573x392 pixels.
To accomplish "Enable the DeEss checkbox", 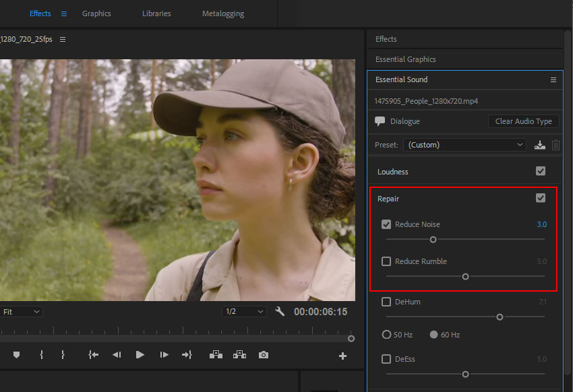I will pyautogui.click(x=386, y=359).
